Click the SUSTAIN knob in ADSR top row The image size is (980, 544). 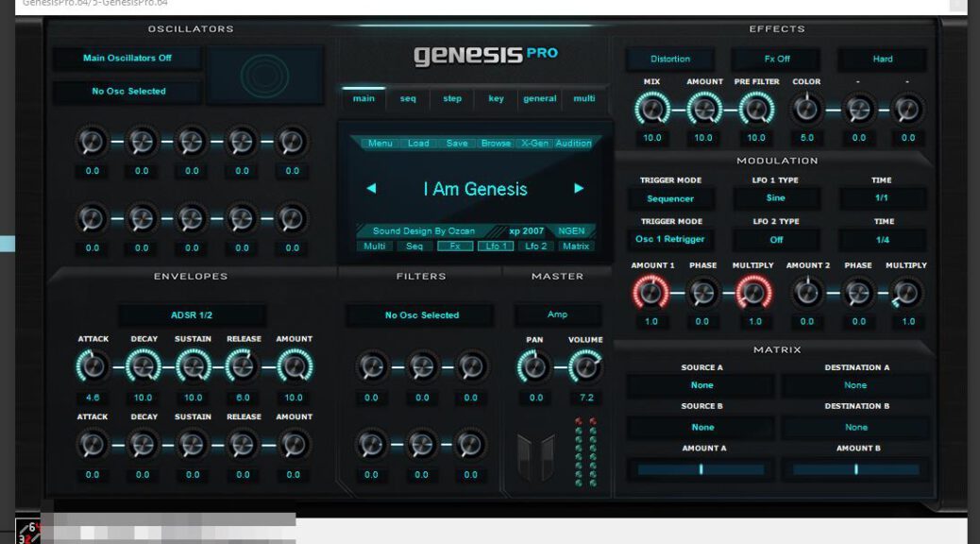(194, 365)
